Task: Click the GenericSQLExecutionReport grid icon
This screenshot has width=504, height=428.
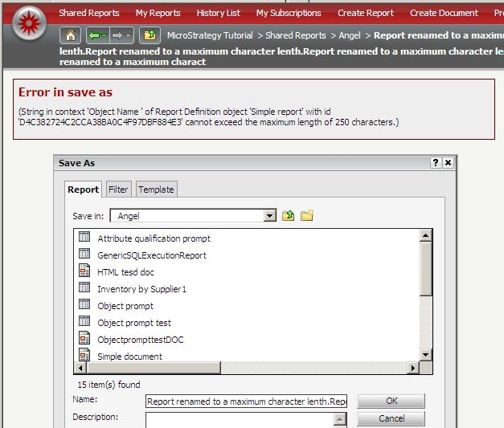Action: [x=84, y=254]
